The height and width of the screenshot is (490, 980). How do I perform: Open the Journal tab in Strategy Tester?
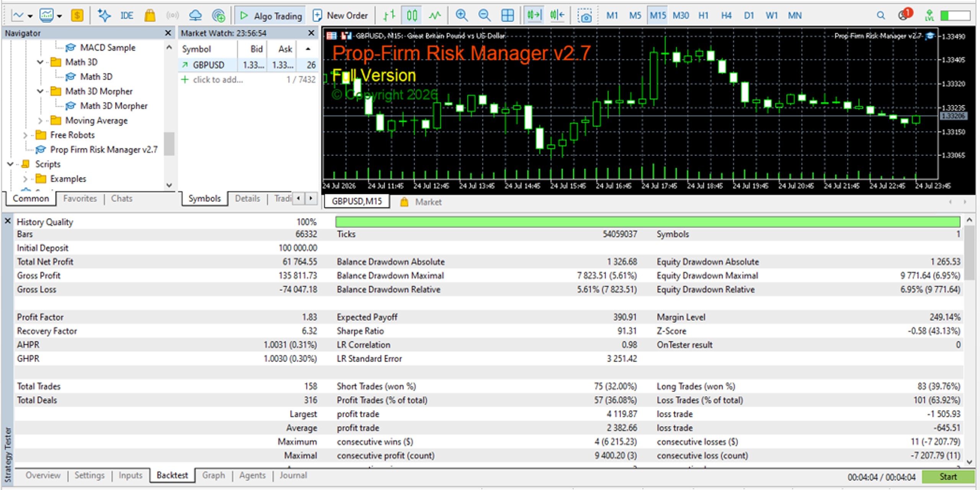[293, 475]
